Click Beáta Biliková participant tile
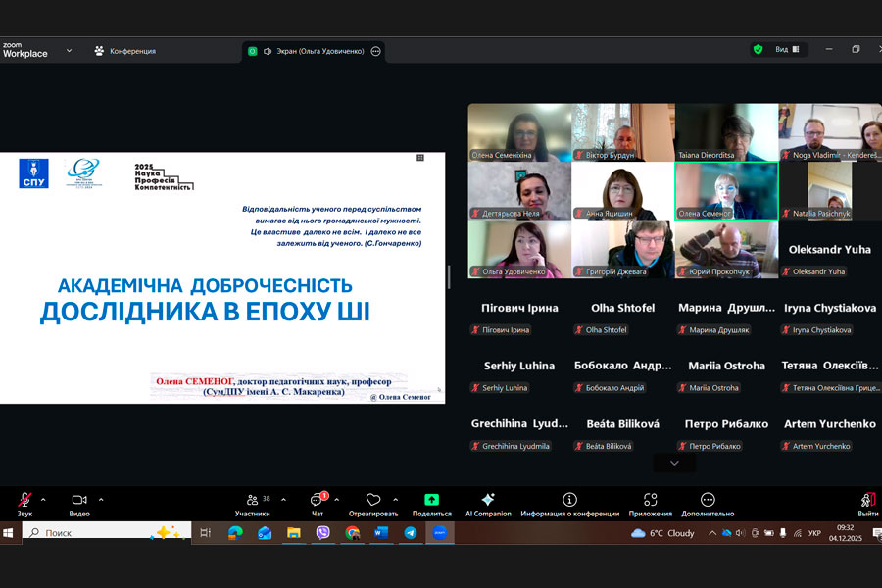 [623, 424]
